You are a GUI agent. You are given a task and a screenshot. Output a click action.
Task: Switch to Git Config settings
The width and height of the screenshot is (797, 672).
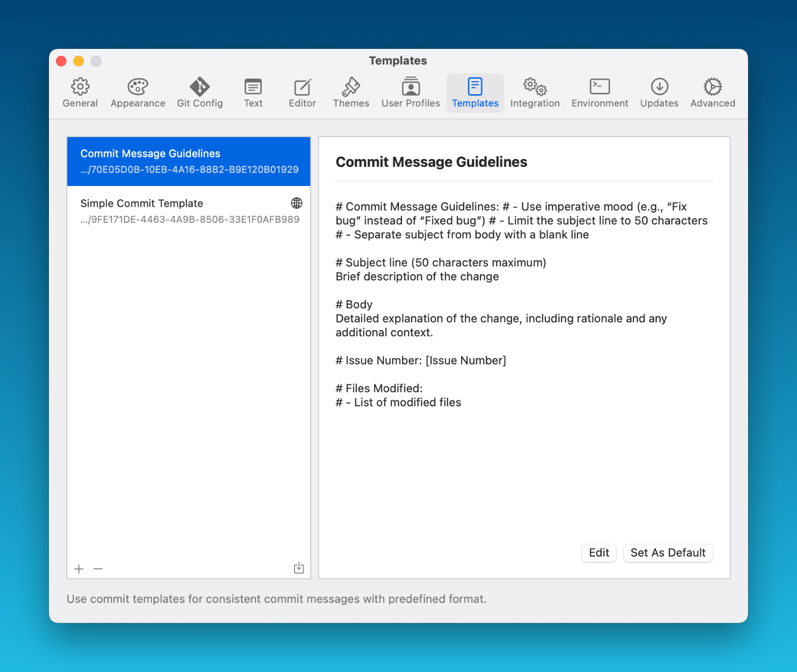[200, 93]
